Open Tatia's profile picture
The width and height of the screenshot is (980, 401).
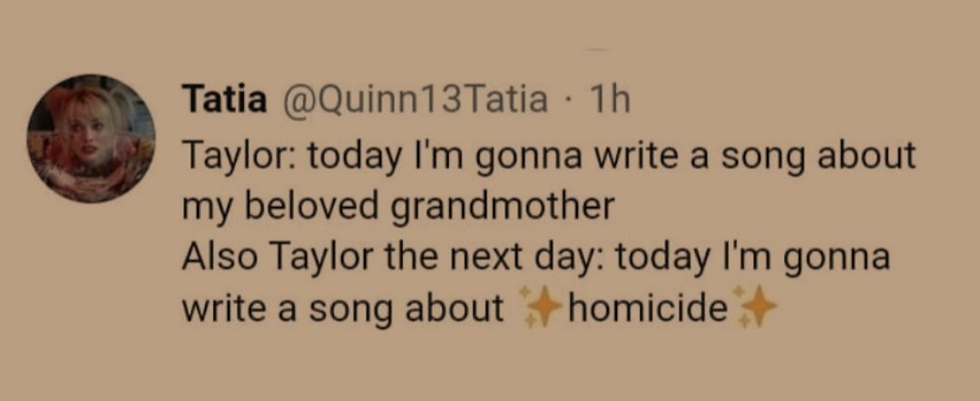tap(91, 138)
